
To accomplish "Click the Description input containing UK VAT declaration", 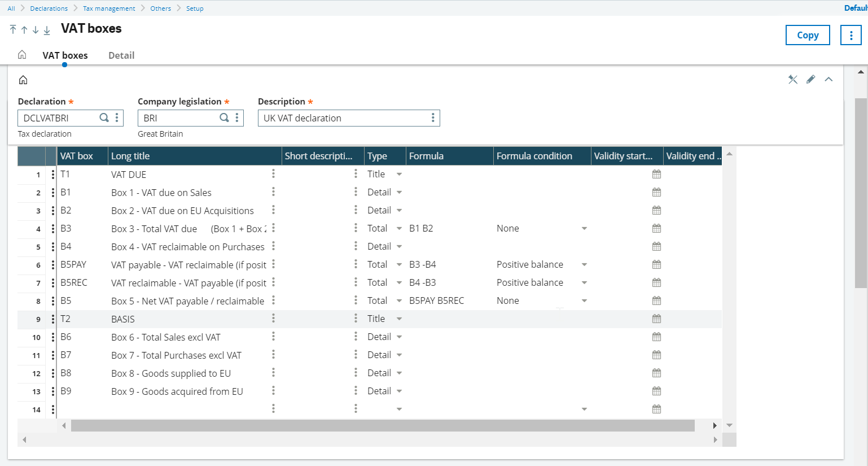I will click(x=339, y=117).
